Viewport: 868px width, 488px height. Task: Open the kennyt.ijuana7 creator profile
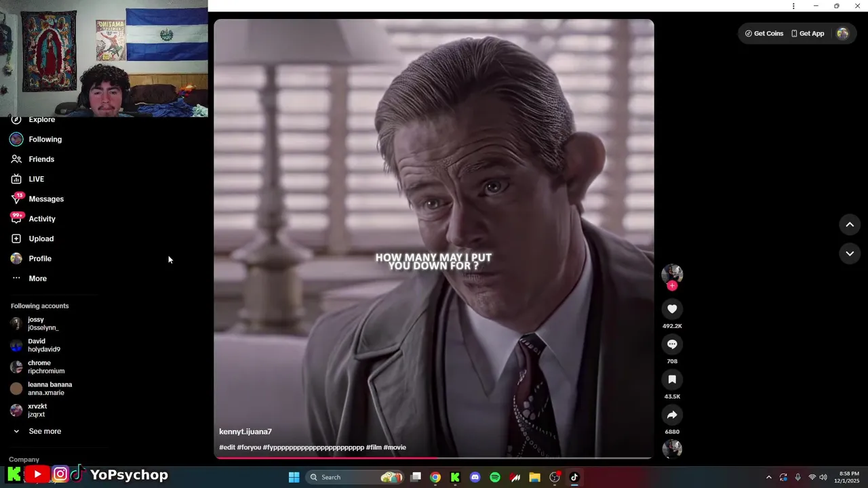[x=245, y=432]
